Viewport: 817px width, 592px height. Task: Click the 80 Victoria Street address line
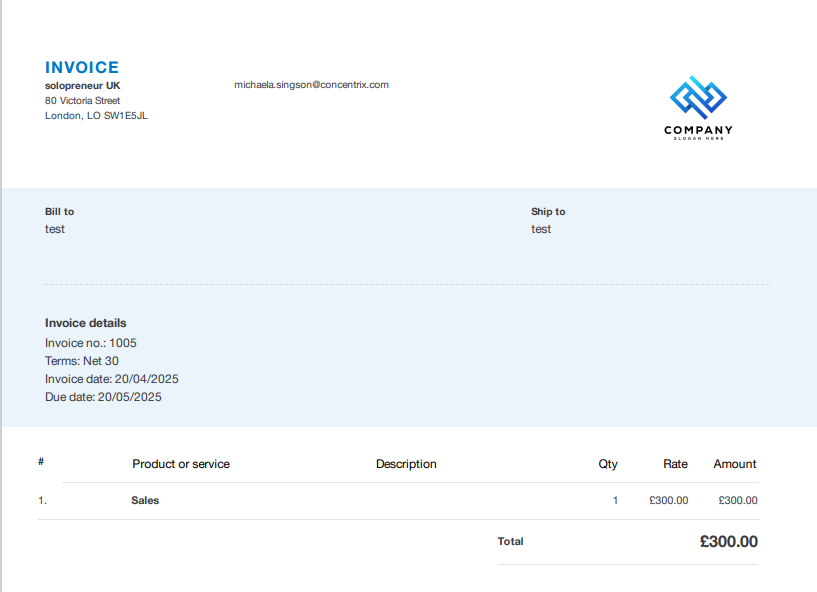pyautogui.click(x=82, y=101)
